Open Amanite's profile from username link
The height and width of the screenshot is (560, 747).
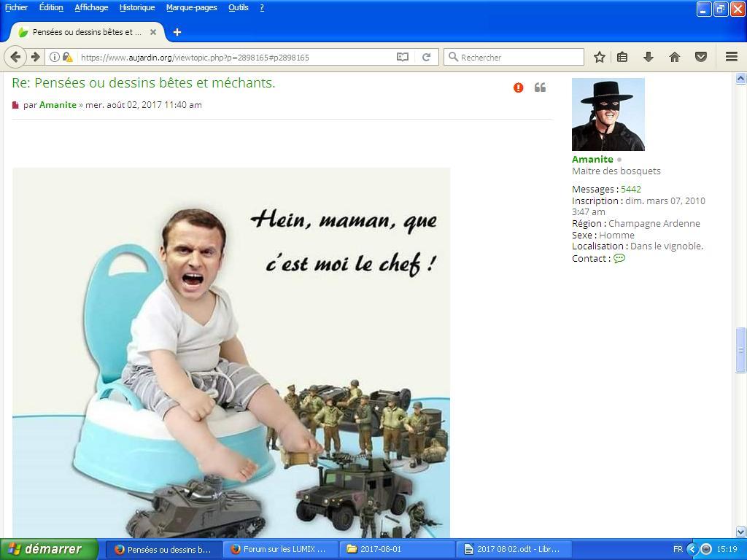(592, 159)
